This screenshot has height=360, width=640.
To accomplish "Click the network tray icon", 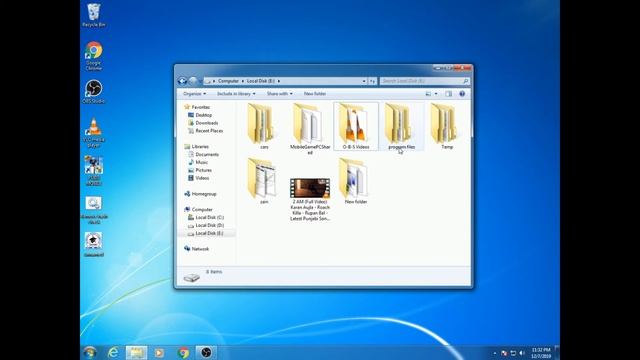I will point(513,353).
